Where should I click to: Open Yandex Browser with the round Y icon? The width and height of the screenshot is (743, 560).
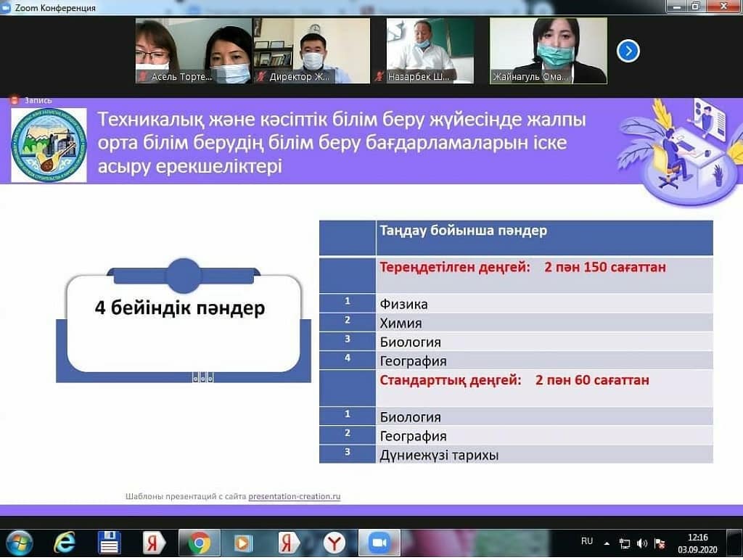334,543
